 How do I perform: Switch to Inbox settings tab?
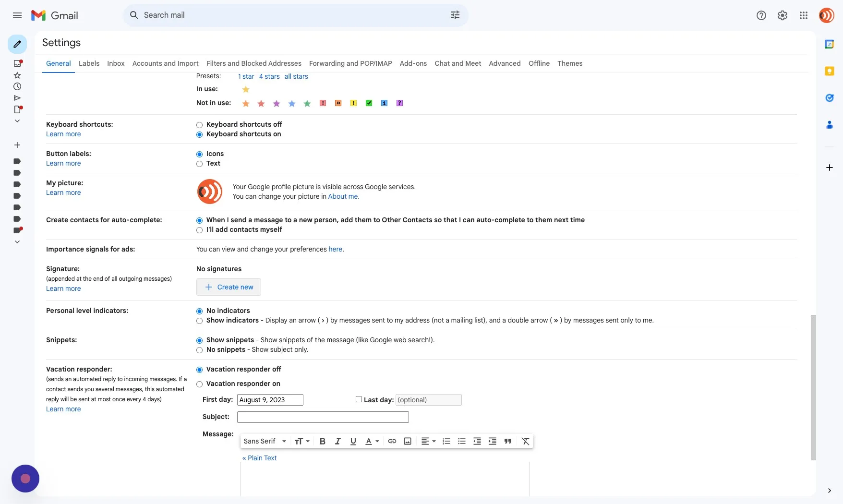point(116,63)
